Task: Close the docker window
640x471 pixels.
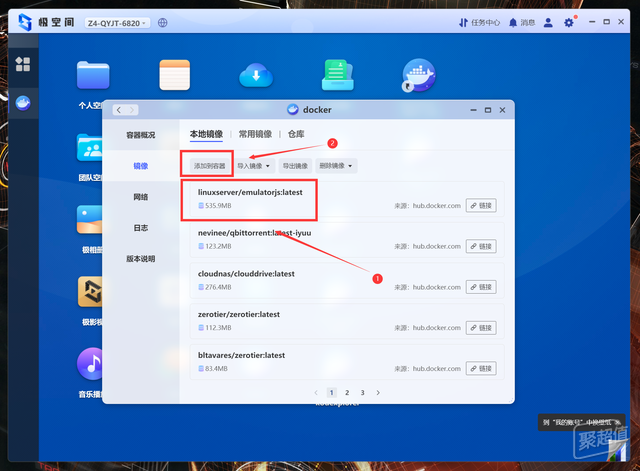Action: [502, 110]
